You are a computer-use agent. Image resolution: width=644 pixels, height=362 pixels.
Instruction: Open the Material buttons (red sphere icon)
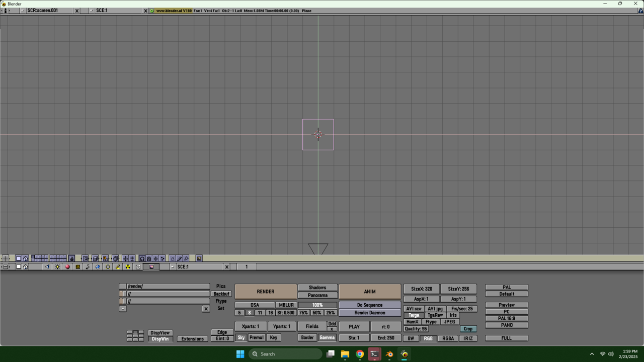pyautogui.click(x=67, y=267)
